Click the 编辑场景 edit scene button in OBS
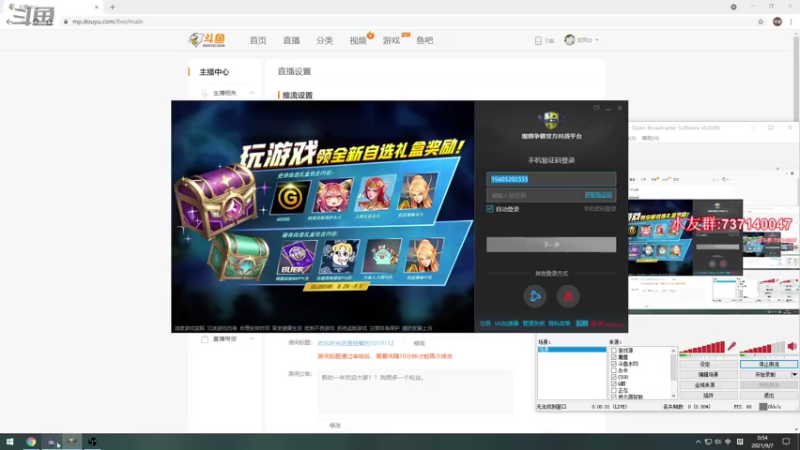This screenshot has width=800, height=450. click(708, 374)
